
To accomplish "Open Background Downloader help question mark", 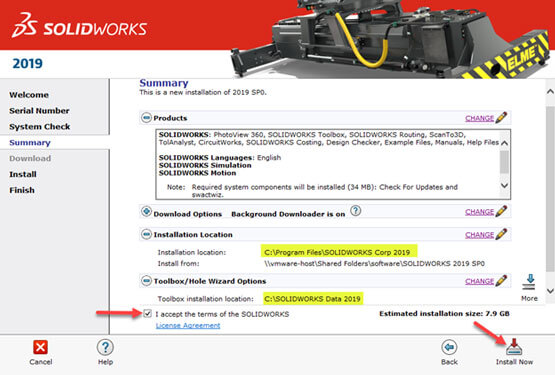I will click(x=355, y=211).
